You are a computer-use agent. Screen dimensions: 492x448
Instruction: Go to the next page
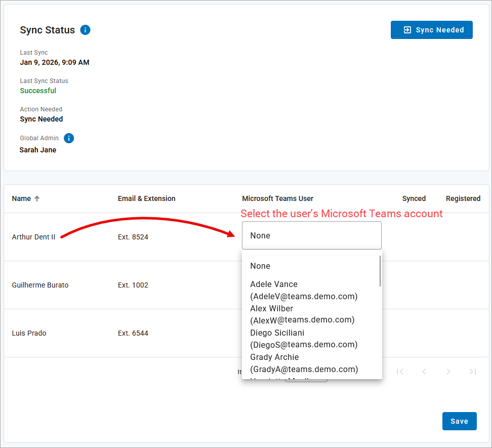pos(448,372)
